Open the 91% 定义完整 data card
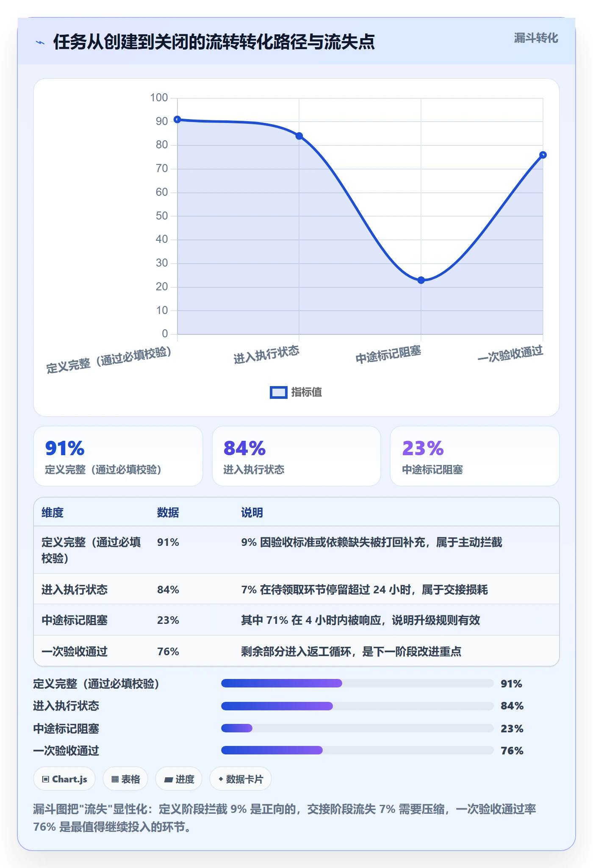Image resolution: width=593 pixels, height=868 pixels. click(x=118, y=456)
